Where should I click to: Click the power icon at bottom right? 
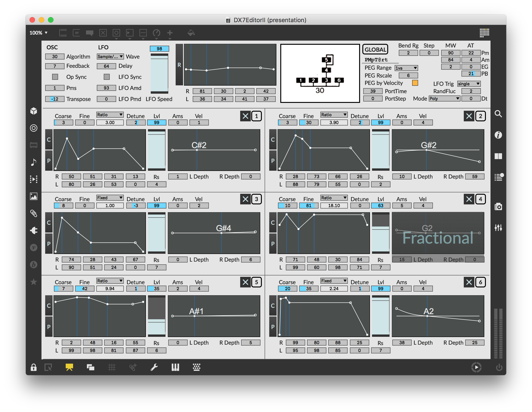pos(499,367)
